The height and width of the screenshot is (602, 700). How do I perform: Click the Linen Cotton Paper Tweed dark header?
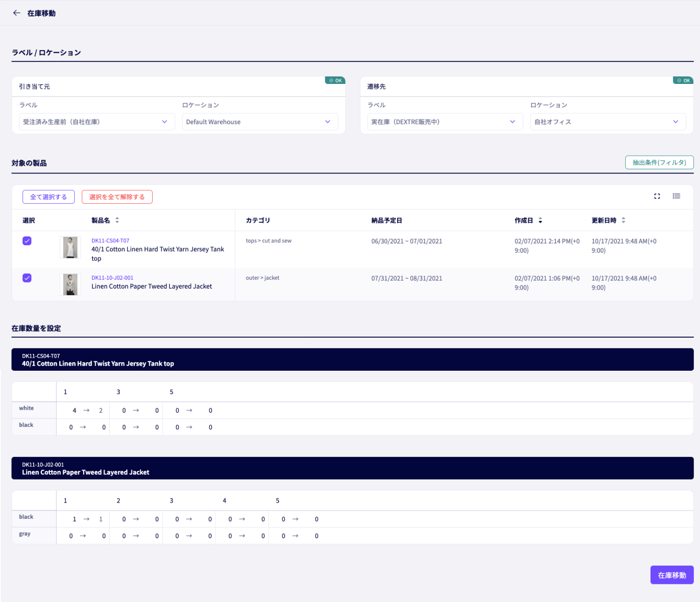(352, 468)
